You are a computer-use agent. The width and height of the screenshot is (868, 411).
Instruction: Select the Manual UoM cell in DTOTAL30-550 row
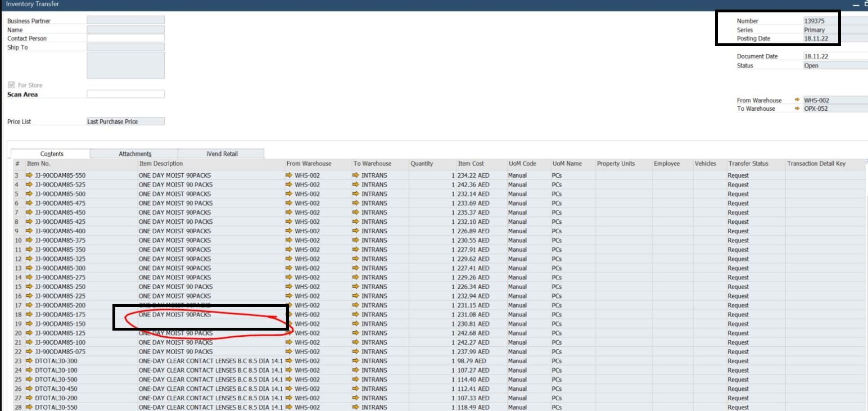528,407
